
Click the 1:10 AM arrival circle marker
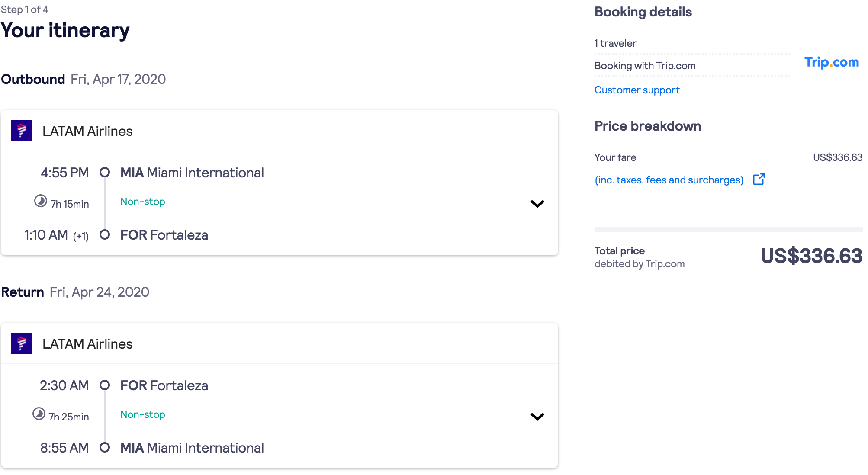click(x=105, y=234)
